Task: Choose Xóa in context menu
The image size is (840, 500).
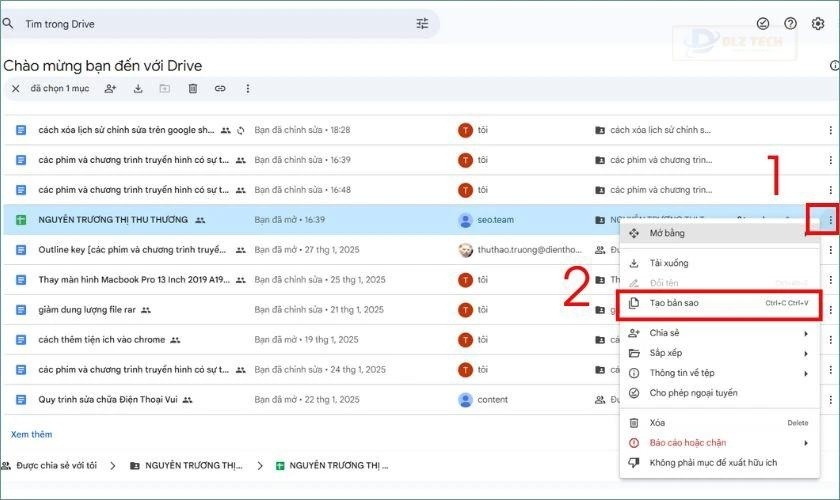Action: click(719, 423)
